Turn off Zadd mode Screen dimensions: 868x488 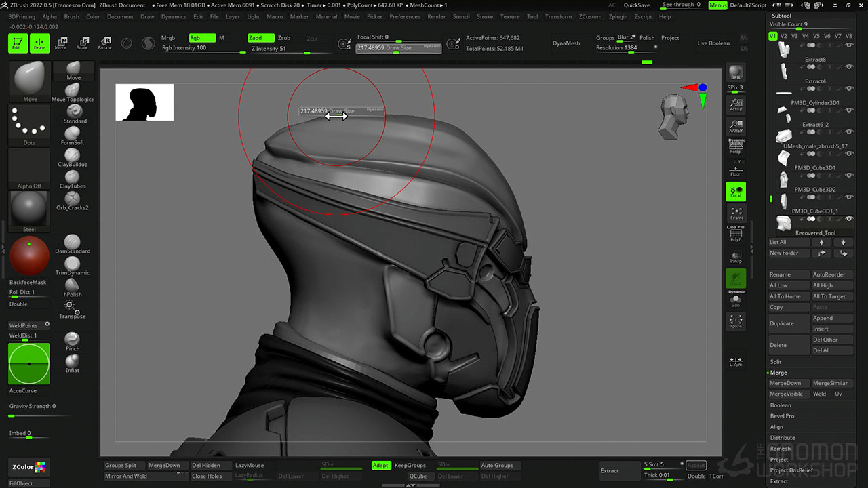[260, 38]
